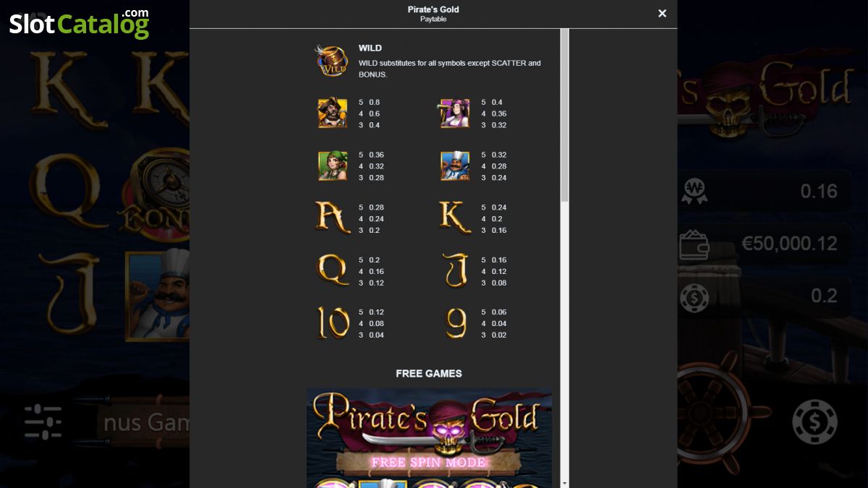Close the Pirate's Gold paytable

(662, 13)
